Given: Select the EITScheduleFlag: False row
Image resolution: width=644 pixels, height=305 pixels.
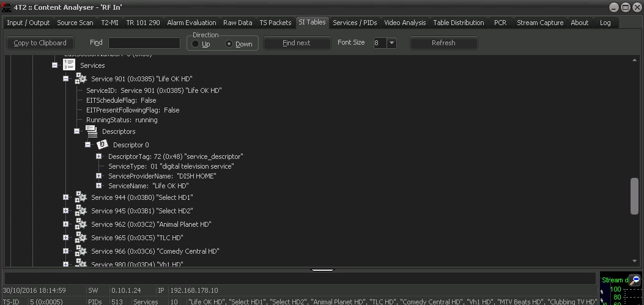Looking at the screenshot, I should coord(121,100).
